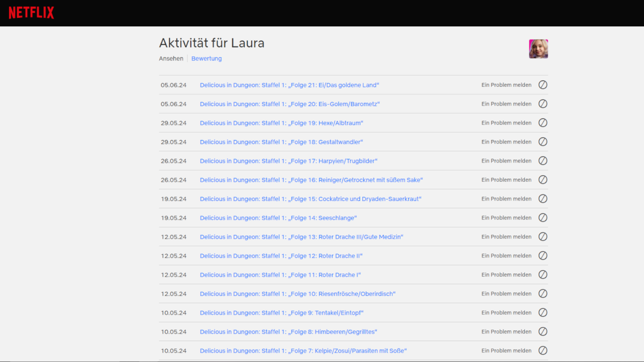
Task: Hide Folge 7 Kelpie/Zosui entry
Action: [543, 351]
